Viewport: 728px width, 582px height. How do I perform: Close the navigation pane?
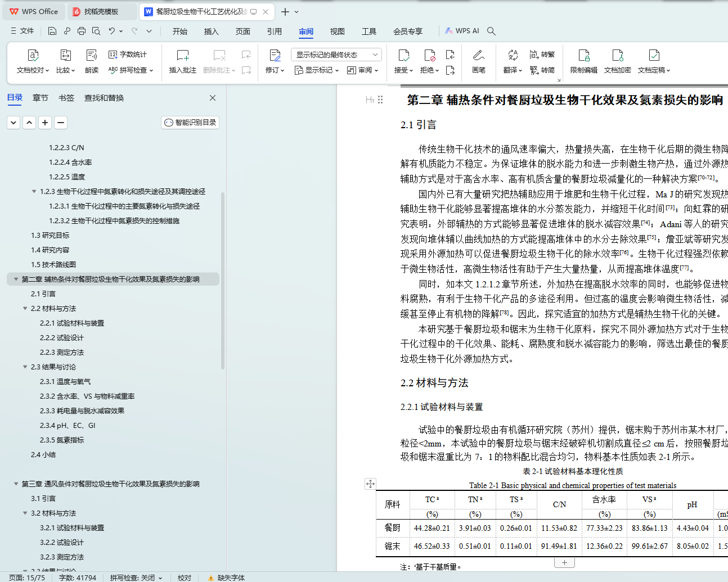point(213,98)
